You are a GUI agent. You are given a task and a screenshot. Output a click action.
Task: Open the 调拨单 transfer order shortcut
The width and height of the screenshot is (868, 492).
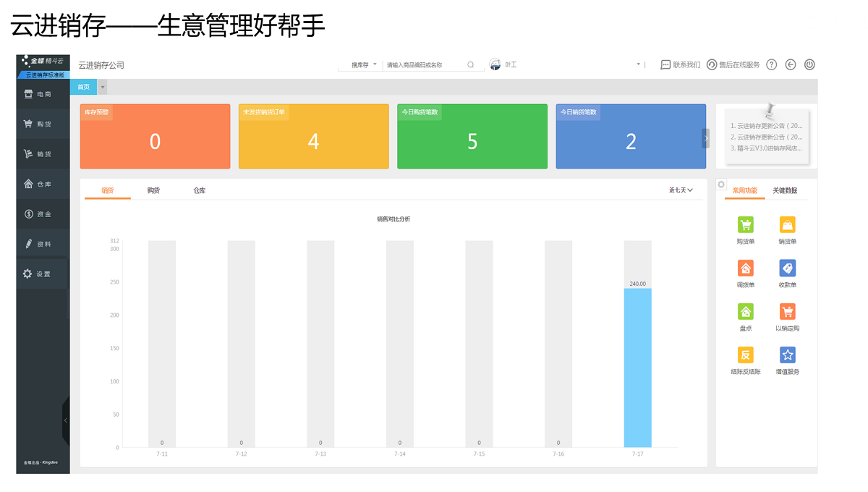pos(745,268)
